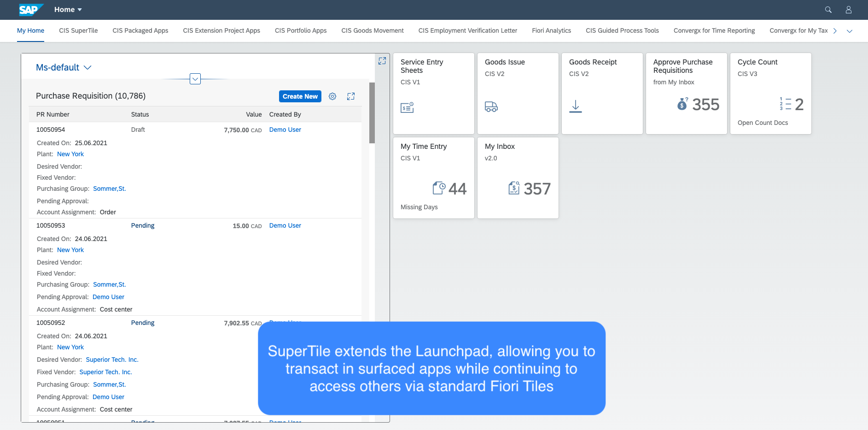Click the user profile icon
Screen dimensions: 868x430
click(x=848, y=10)
